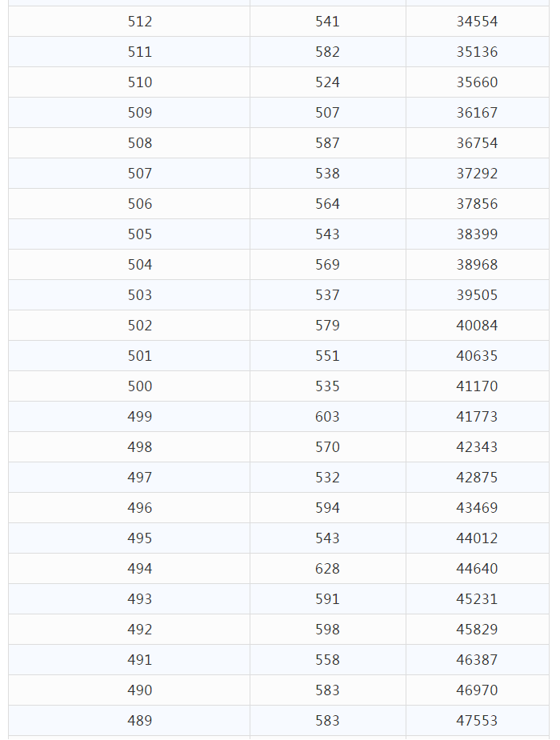Select the cell containing 587
This screenshot has width=560, height=740.
pyautogui.click(x=327, y=143)
